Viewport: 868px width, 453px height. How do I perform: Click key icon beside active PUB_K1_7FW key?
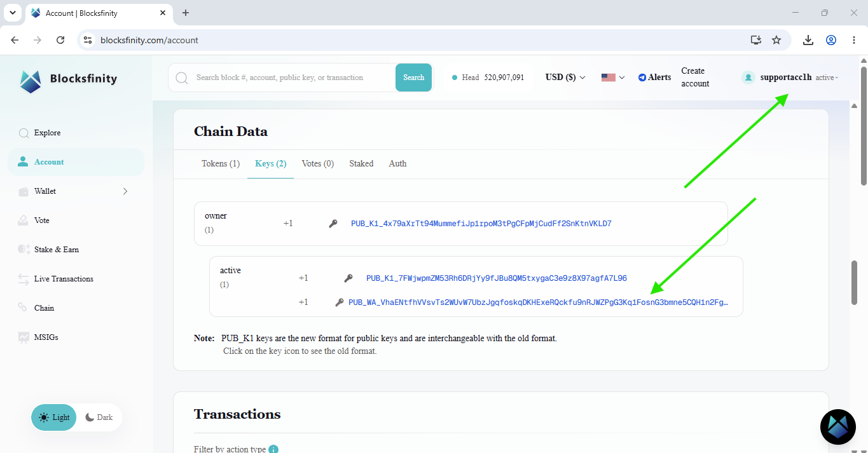[x=348, y=278]
